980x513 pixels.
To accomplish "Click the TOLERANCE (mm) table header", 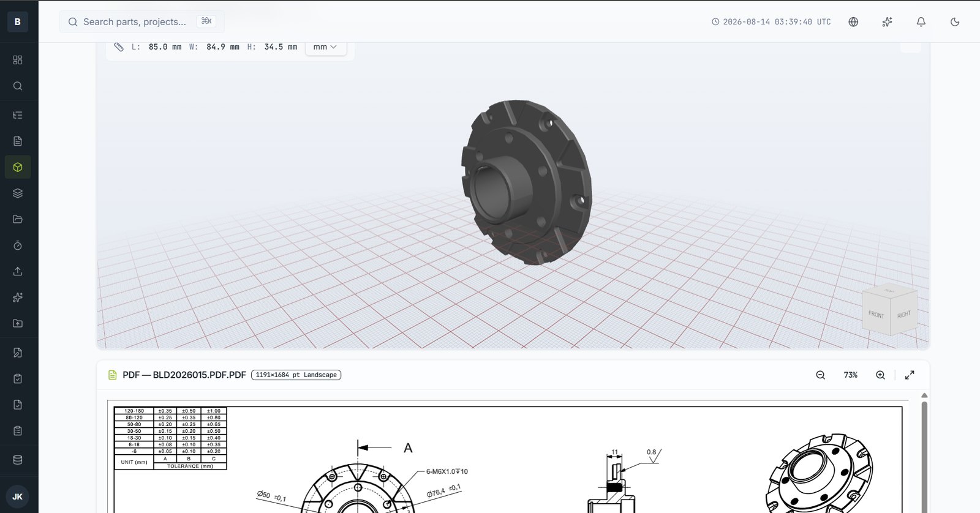I will click(190, 466).
